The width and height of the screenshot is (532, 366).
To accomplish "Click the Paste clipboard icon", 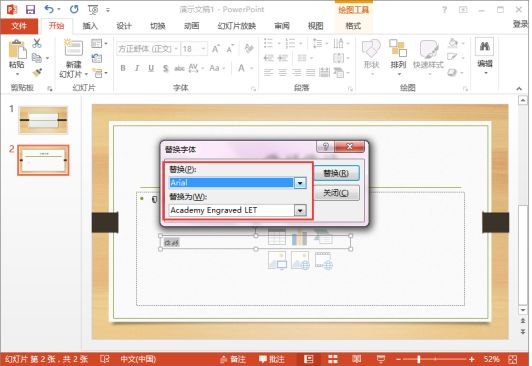I will click(17, 50).
